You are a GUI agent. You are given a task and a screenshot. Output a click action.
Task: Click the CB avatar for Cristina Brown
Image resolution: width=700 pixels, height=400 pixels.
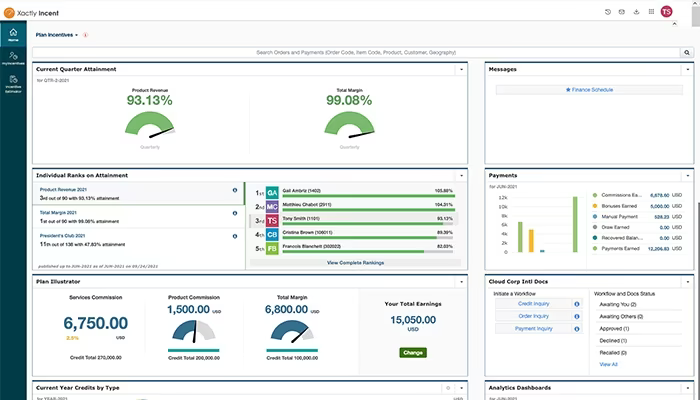click(272, 234)
